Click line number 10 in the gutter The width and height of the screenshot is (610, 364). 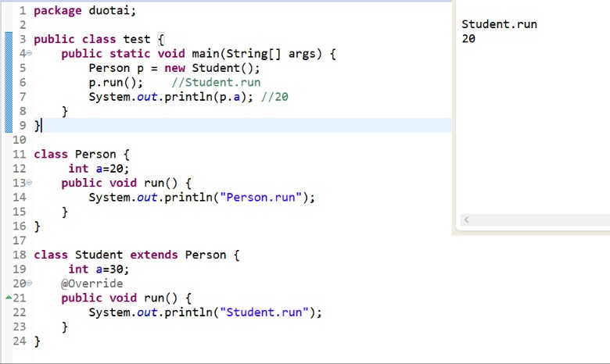[19, 140]
